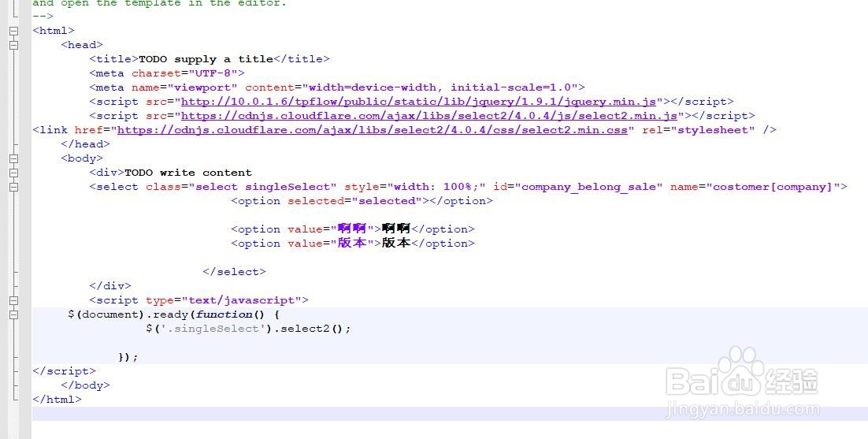The image size is (868, 439).
Task: Collapse the <head> code fold
Action: click(14, 45)
